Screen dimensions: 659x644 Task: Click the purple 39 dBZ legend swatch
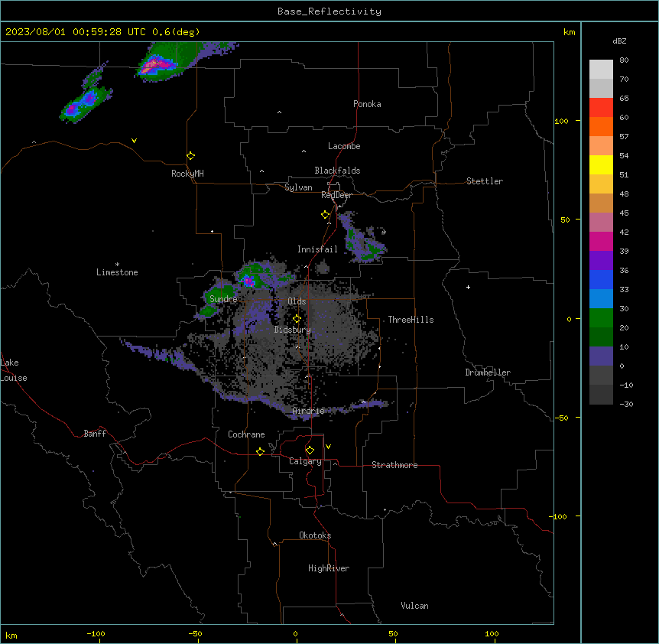[x=601, y=261]
